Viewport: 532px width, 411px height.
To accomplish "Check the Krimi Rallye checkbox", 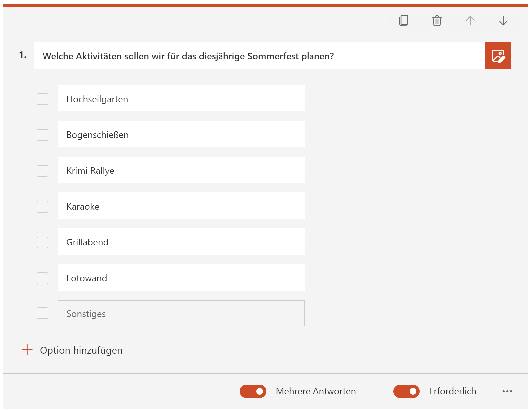I will pos(42,171).
